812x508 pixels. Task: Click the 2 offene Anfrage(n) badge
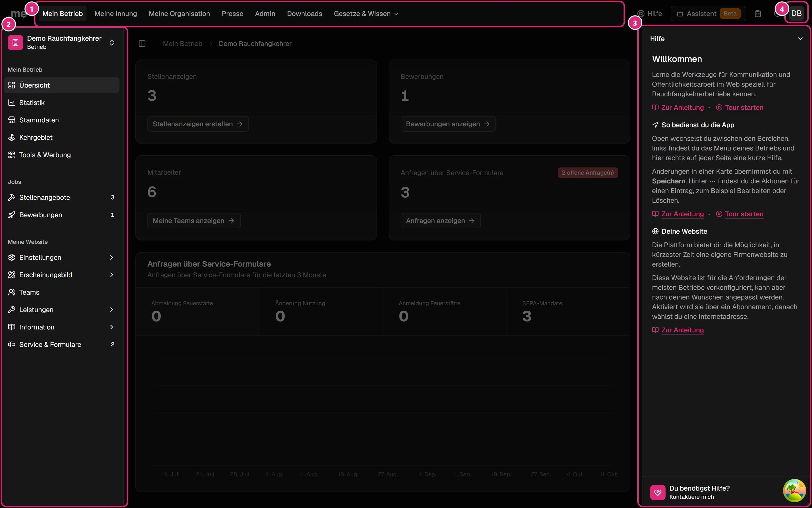(x=588, y=173)
